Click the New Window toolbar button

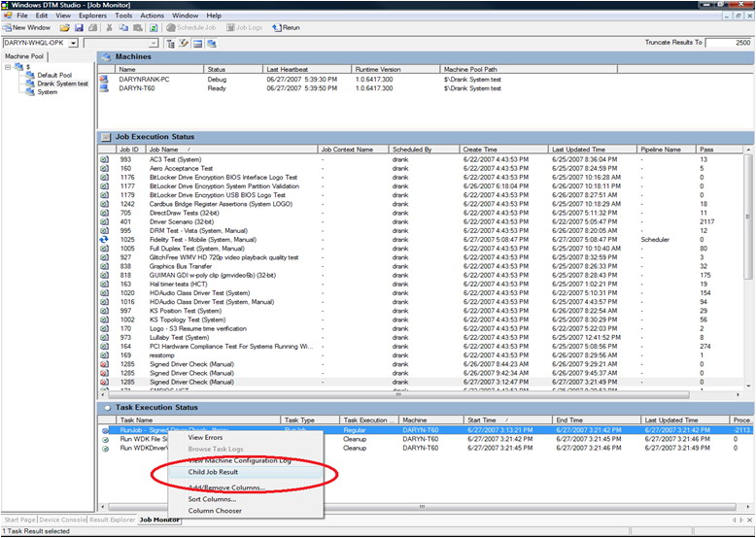pos(26,28)
